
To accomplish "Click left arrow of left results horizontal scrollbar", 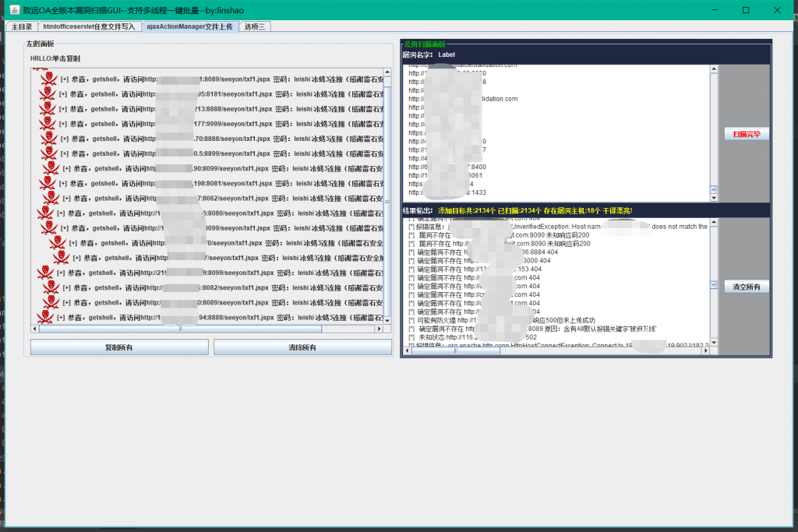I will (x=34, y=329).
